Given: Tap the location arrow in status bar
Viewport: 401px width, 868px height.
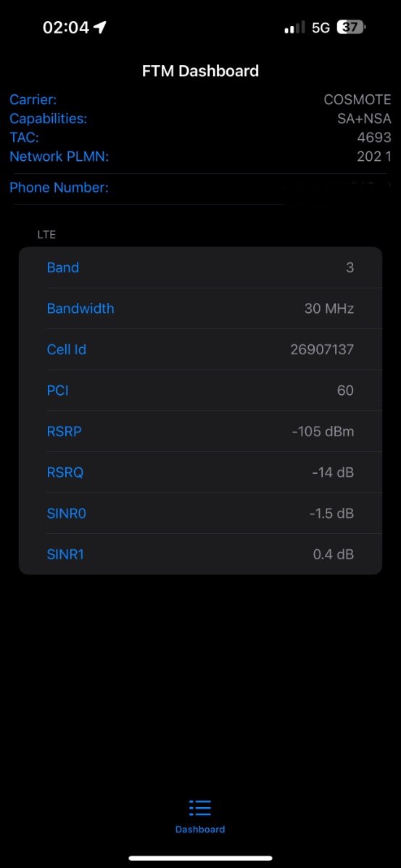Looking at the screenshot, I should (x=99, y=27).
